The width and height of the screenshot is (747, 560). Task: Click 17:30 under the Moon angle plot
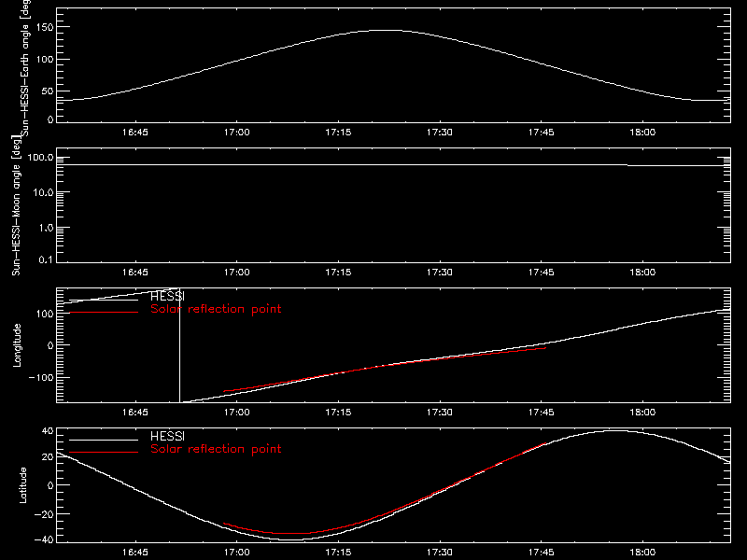click(440, 273)
